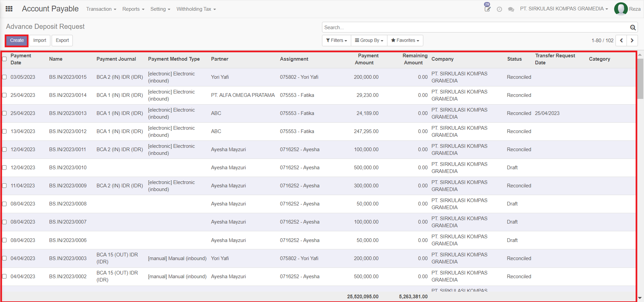Open the apps grid menu icon

click(x=9, y=9)
